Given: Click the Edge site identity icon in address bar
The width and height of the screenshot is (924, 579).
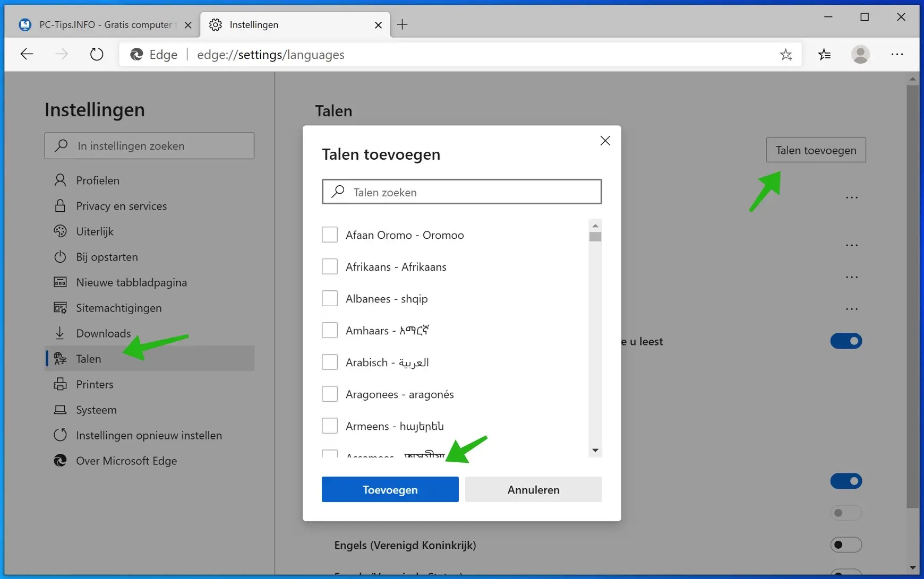Looking at the screenshot, I should pos(137,55).
